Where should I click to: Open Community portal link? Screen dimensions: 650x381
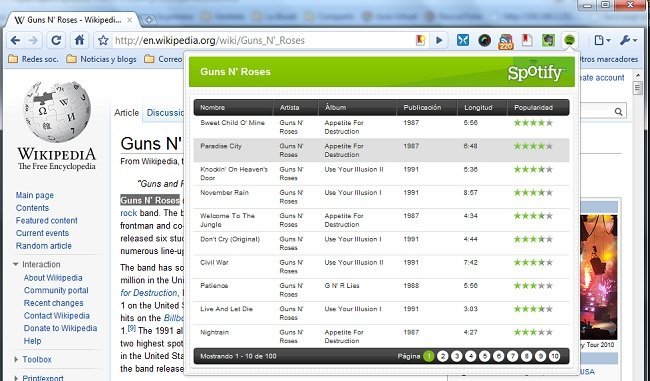[56, 290]
